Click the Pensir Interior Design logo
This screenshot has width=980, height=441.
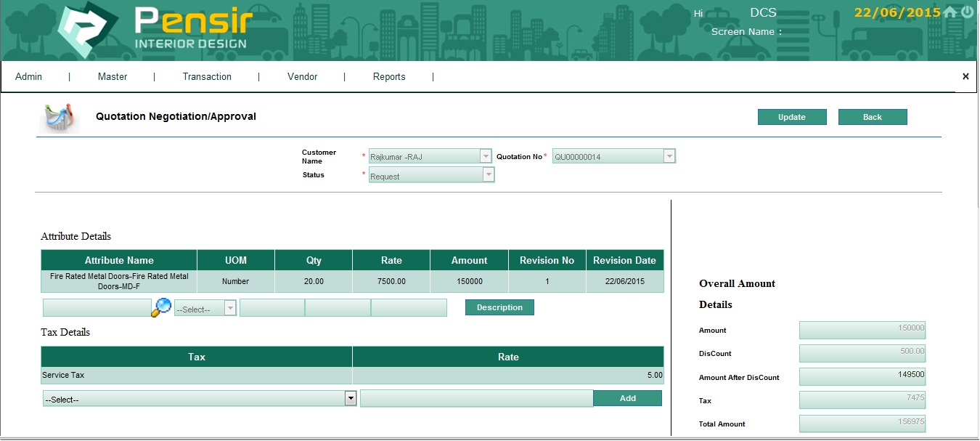156,30
